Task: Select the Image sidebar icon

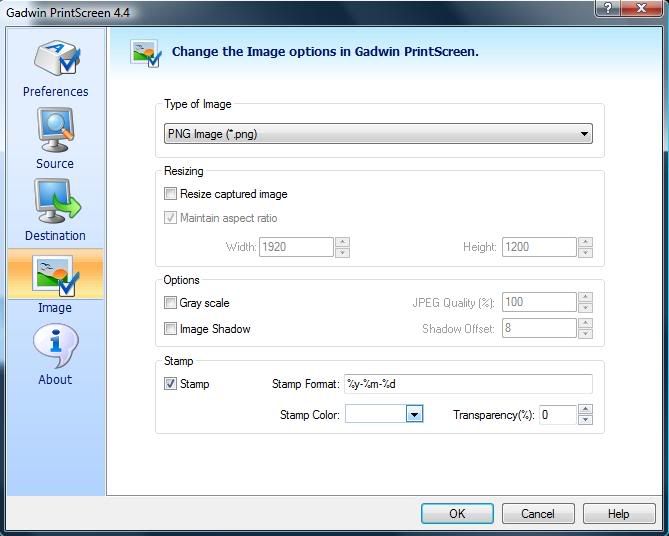Action: pos(55,274)
